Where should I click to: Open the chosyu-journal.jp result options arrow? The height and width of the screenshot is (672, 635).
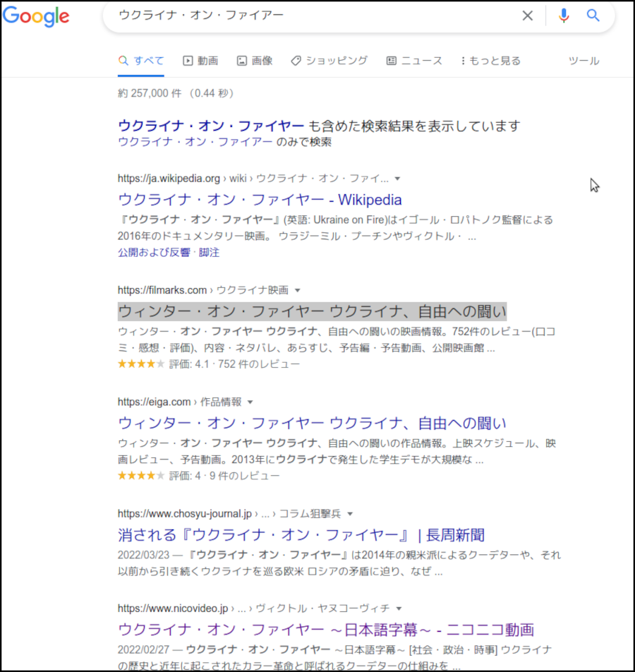click(x=350, y=513)
